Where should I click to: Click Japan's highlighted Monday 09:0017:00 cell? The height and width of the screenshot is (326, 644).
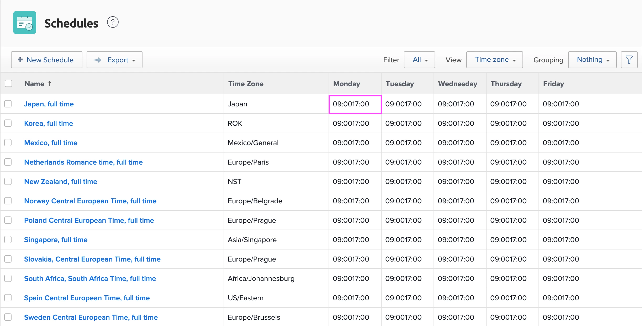tap(355, 104)
